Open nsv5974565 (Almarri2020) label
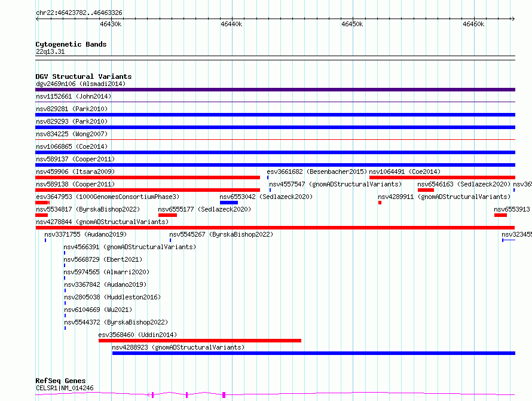Image resolution: width=532 pixels, height=401 pixels. click(x=106, y=272)
